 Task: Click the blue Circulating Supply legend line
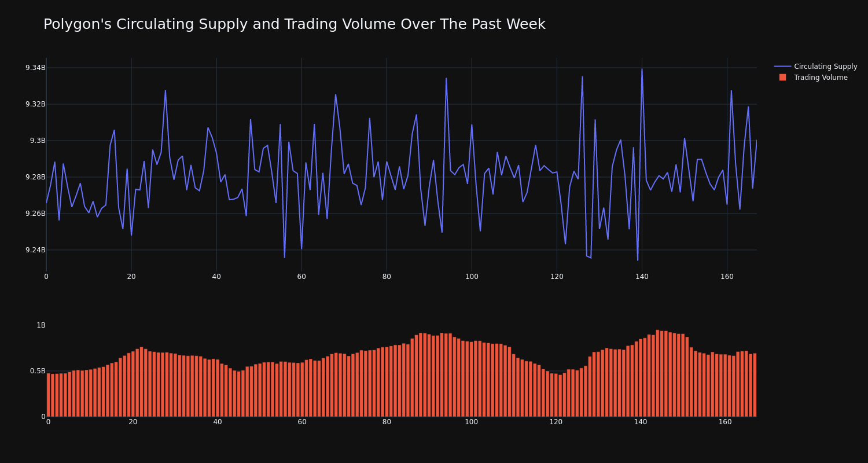point(782,67)
